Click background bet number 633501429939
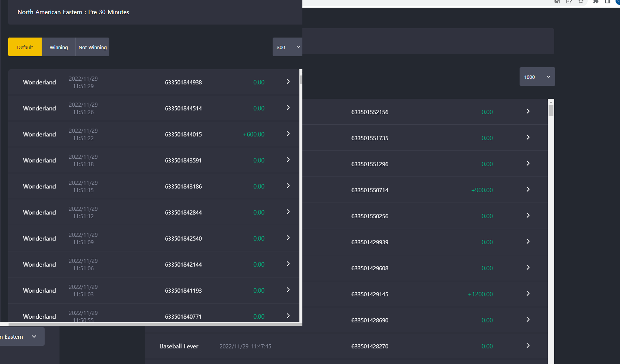 (x=370, y=242)
